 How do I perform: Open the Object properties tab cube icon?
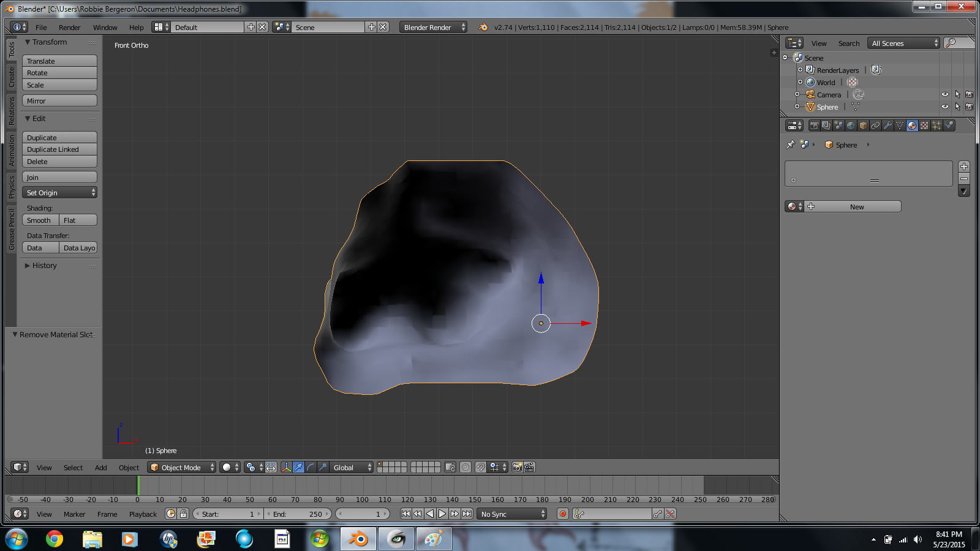tap(863, 126)
